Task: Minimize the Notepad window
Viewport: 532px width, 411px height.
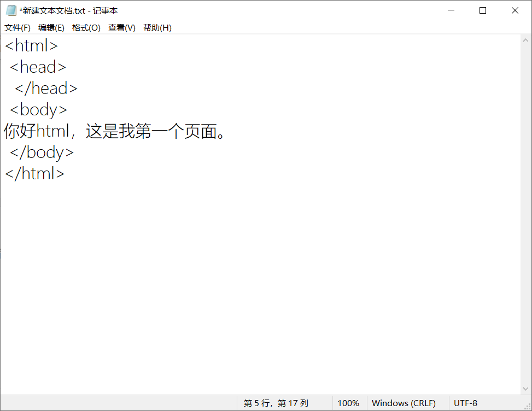Action: pyautogui.click(x=451, y=10)
